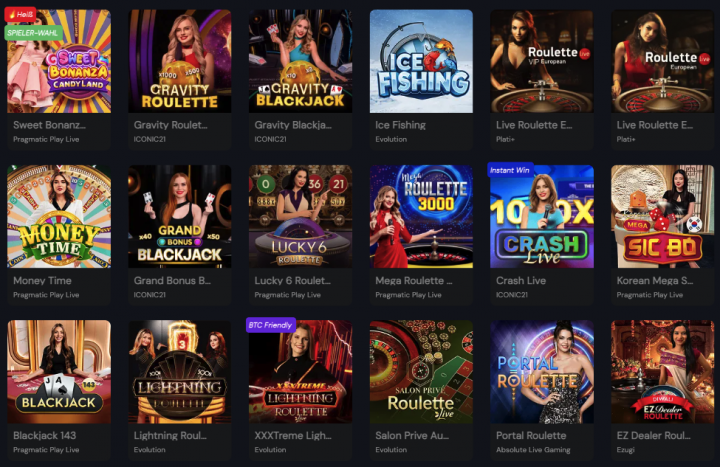Open the VIP European Roulette live tile
Screen dimensions: 720x467
click(542, 61)
